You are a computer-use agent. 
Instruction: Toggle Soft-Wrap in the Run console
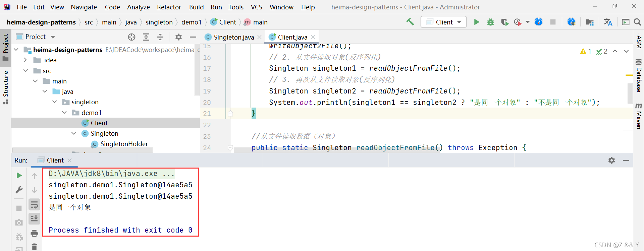(x=34, y=204)
